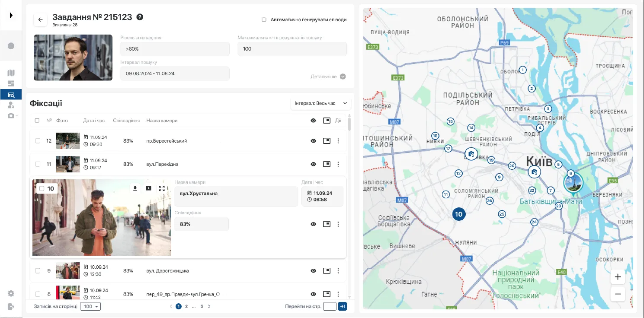644x318 pixels.
Task: Tick the checkbox for row 8
Action: point(38,294)
